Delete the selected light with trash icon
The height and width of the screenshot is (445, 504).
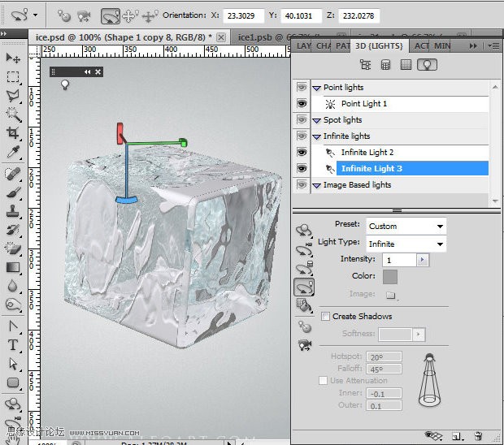pos(478,436)
